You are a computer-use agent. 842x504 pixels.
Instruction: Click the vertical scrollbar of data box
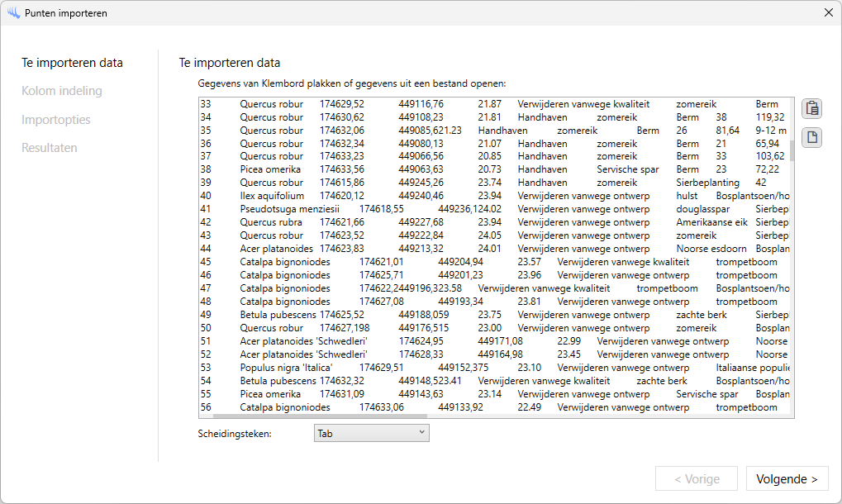coord(792,151)
